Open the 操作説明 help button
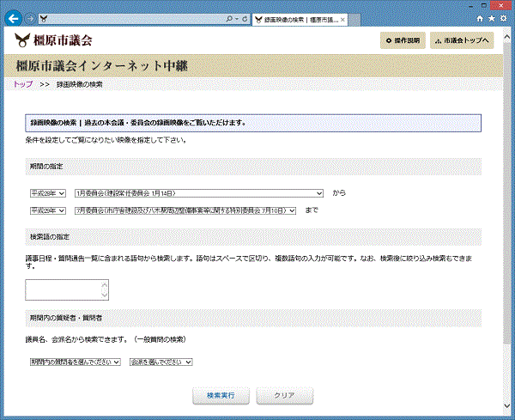Image resolution: width=515 pixels, height=420 pixels. pos(403,40)
